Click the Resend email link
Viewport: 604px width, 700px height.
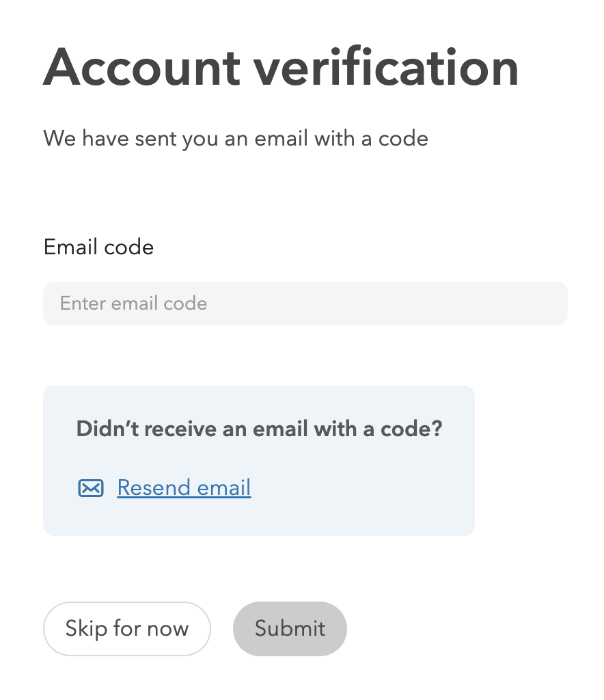[x=184, y=488]
